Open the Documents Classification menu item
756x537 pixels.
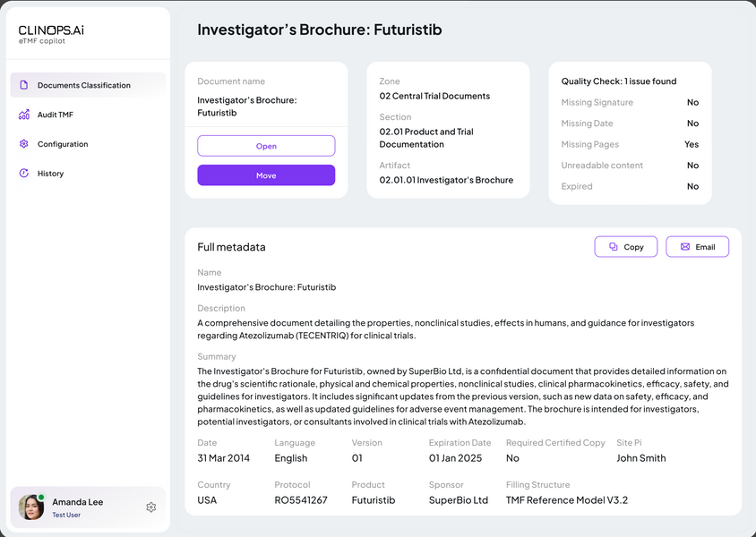[x=84, y=86]
